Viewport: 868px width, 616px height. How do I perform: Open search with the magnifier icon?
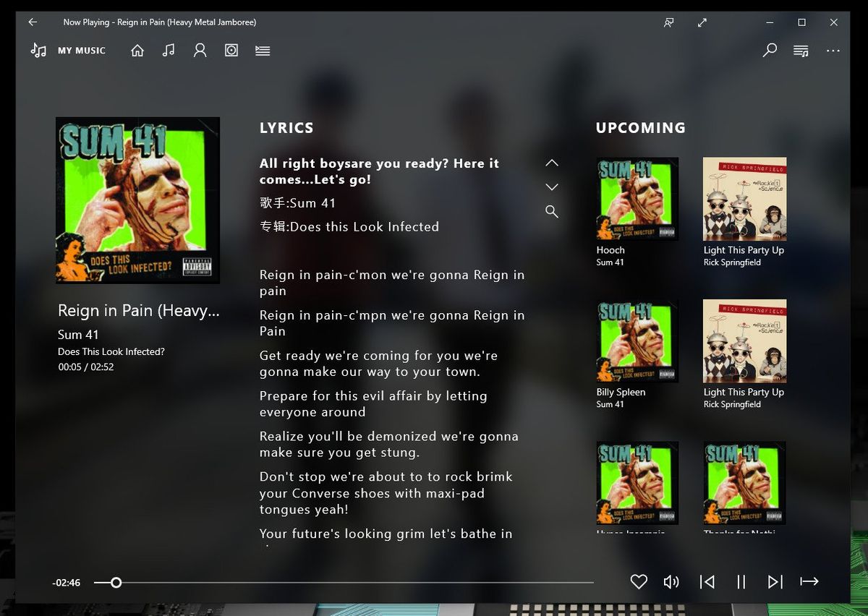pyautogui.click(x=769, y=50)
